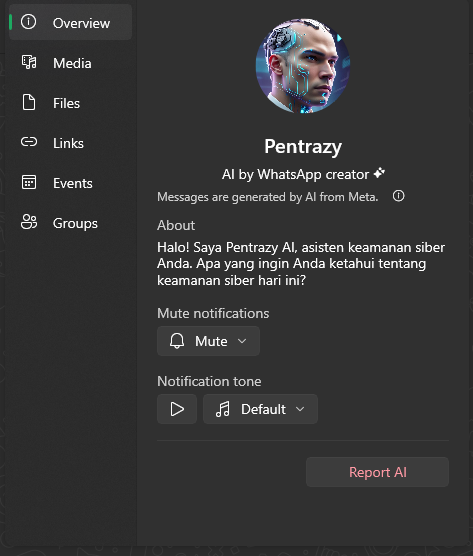473x556 pixels.
Task: Click sparkle icon next to WhatsApp creator
Action: tap(379, 173)
